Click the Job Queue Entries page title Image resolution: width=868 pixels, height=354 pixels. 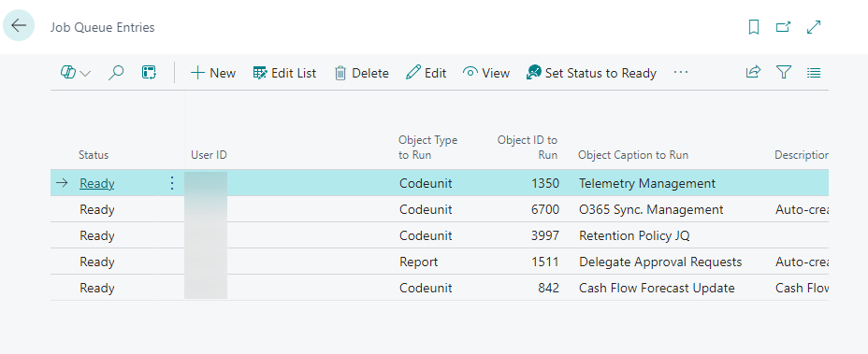click(102, 27)
